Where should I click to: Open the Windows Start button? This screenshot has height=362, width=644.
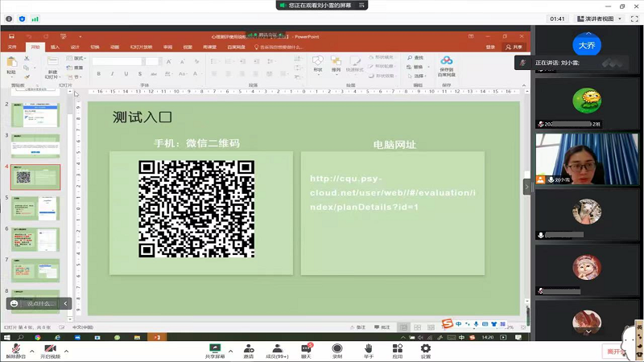point(7,337)
